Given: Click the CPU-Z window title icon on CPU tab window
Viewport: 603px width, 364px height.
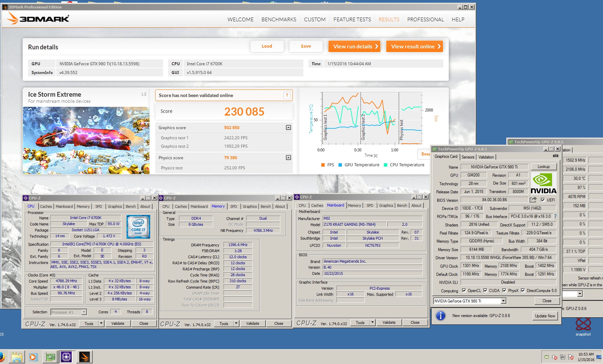Looking at the screenshot, I should click(26, 198).
